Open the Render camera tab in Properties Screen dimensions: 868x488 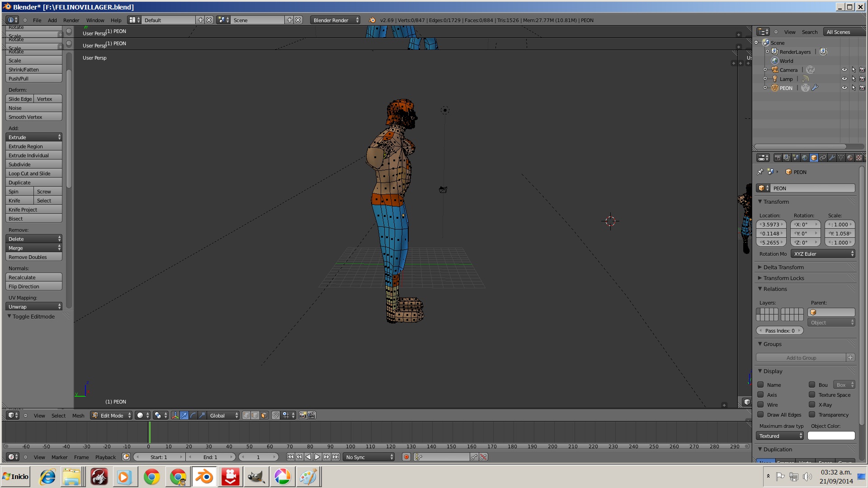778,158
